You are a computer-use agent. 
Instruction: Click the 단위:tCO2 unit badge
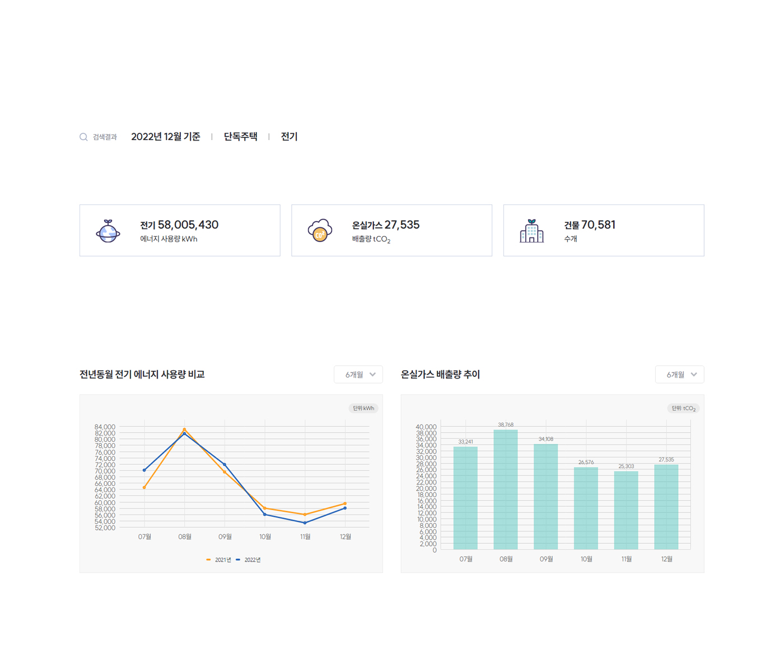point(683,408)
